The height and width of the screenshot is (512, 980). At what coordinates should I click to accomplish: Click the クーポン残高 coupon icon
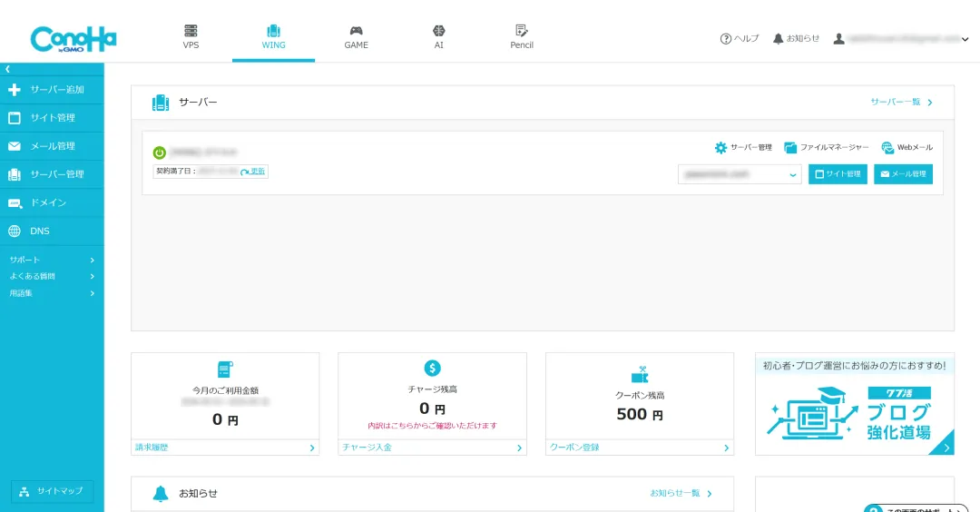pos(640,374)
